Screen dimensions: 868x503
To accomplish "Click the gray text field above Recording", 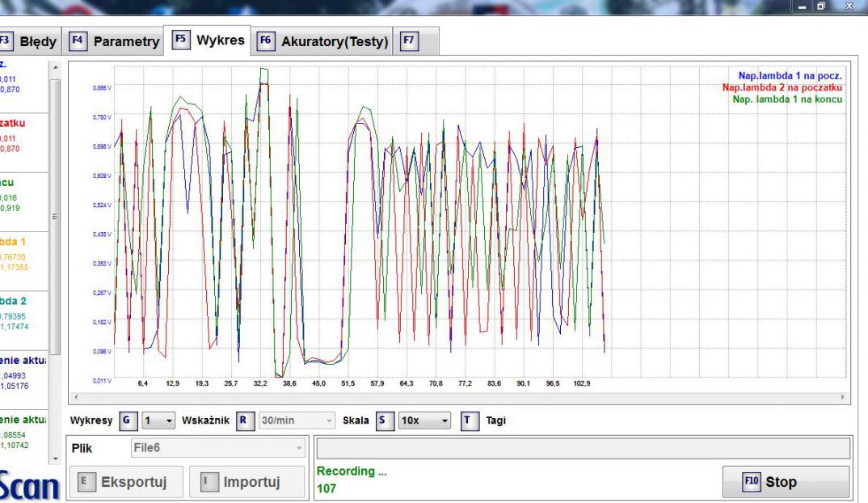I will pos(582,448).
